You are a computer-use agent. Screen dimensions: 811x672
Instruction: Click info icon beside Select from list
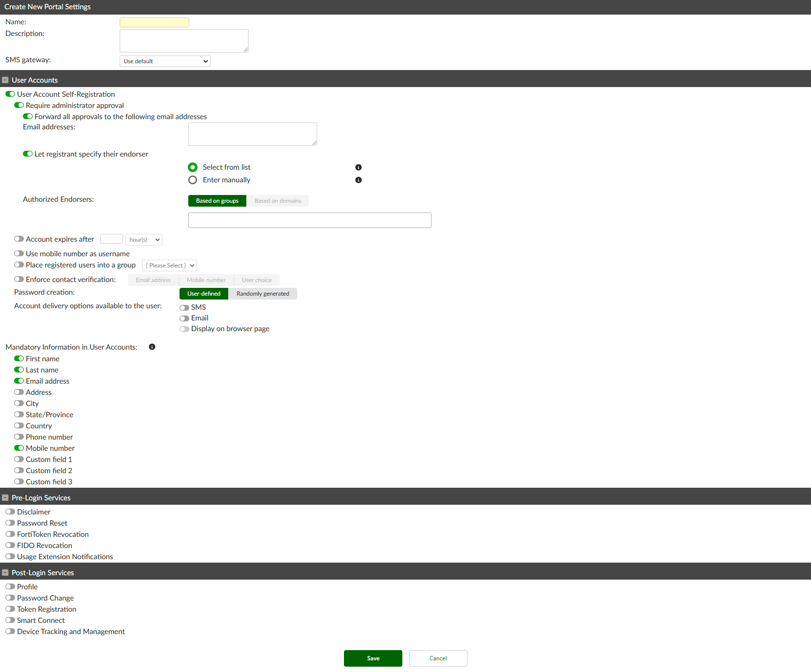coord(359,167)
